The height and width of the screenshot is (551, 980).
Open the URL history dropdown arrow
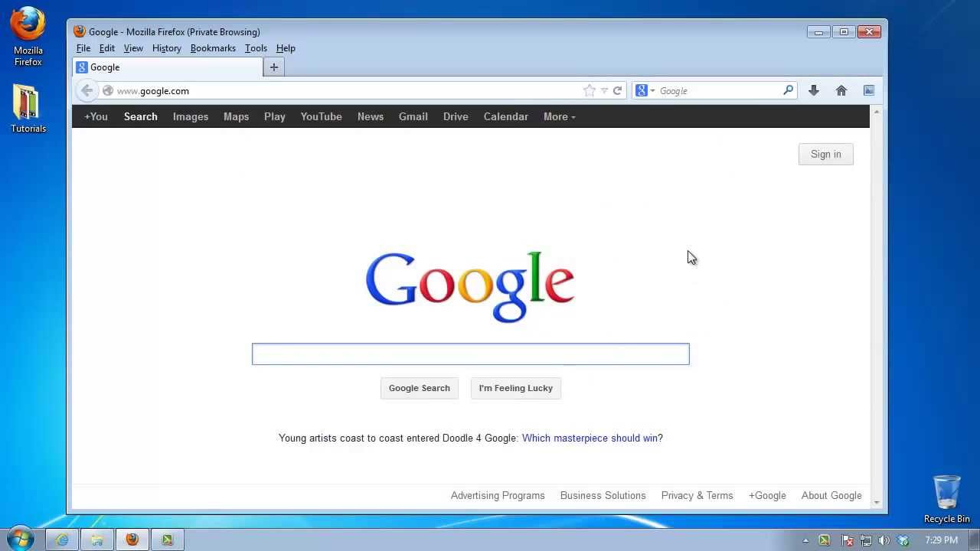coord(604,90)
